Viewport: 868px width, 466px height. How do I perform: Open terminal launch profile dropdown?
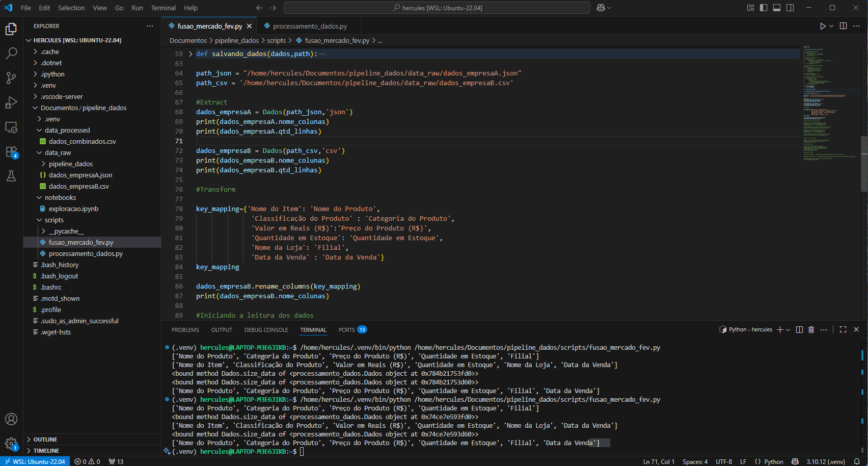788,330
